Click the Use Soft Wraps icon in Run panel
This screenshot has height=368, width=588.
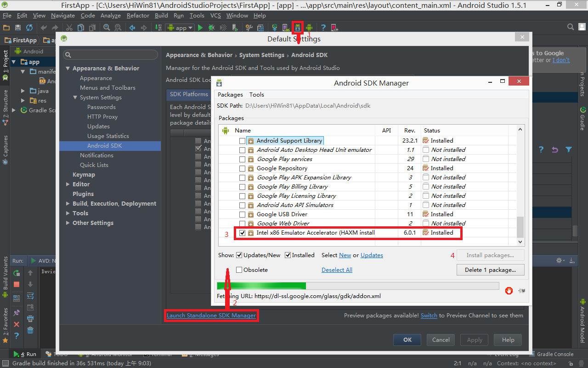[30, 296]
